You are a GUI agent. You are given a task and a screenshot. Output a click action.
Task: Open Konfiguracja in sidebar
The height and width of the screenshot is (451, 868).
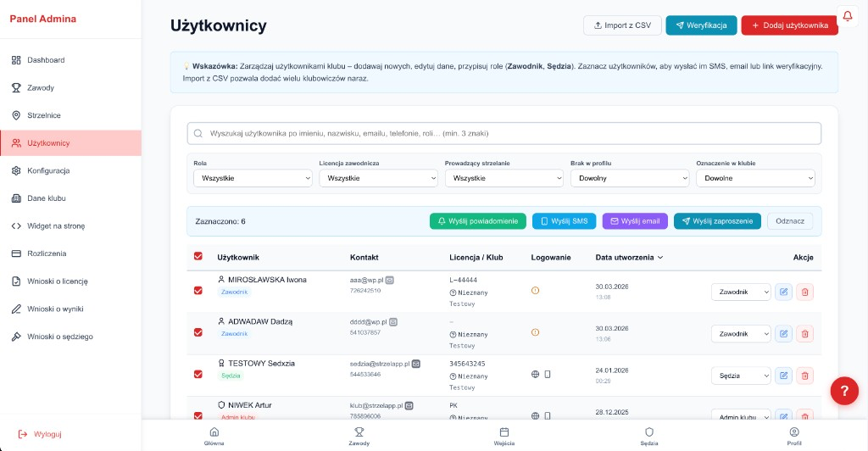71,170
